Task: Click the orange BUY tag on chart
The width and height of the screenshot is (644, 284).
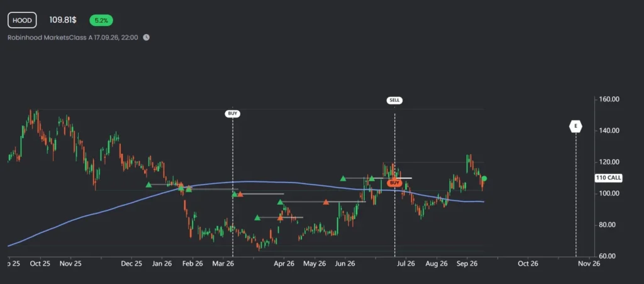Action: 395,183
